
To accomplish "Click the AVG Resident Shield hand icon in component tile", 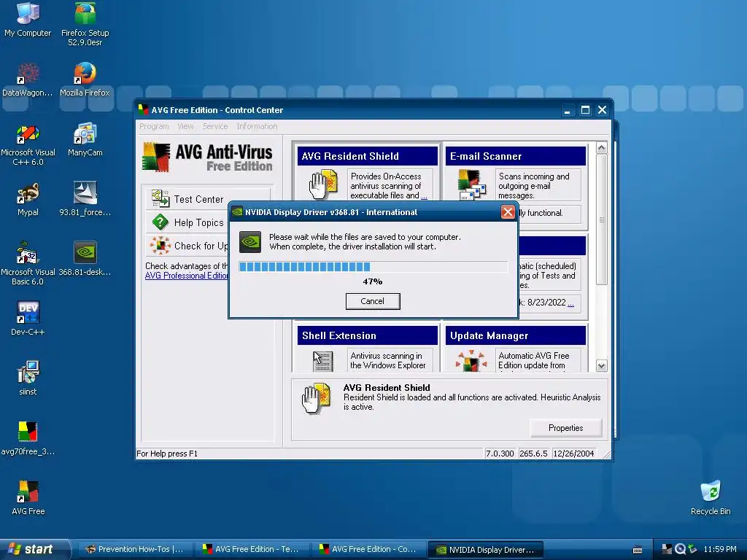I will [x=323, y=184].
